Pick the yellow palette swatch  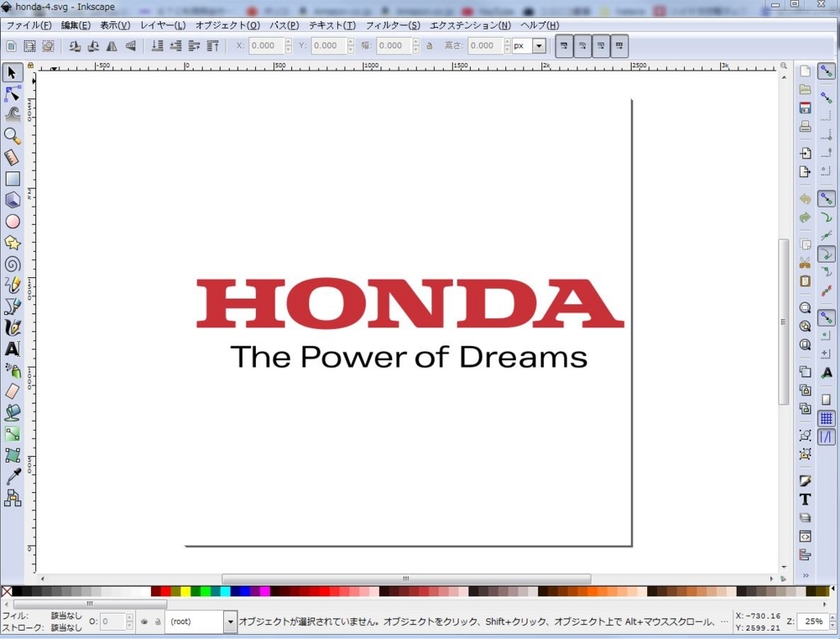[x=185, y=591]
